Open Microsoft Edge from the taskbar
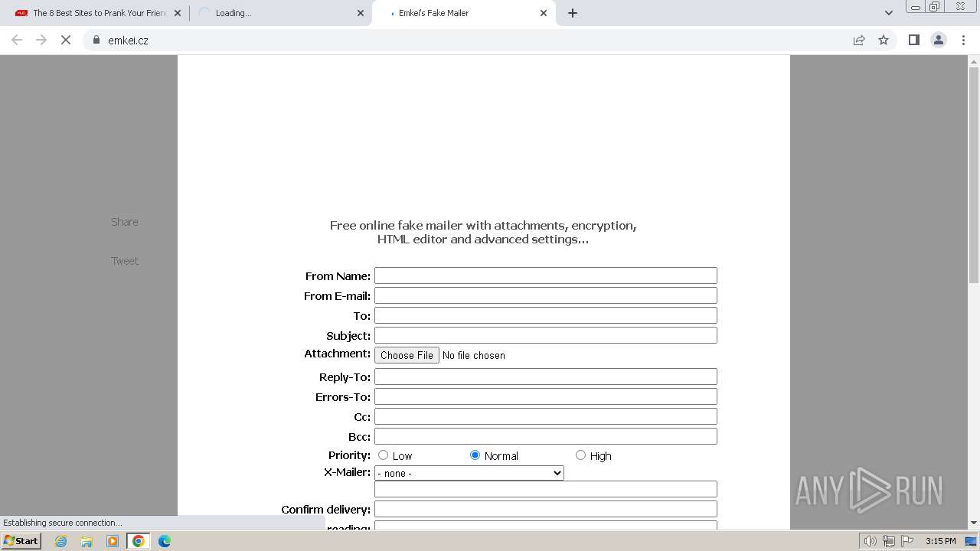980x551 pixels. click(x=165, y=541)
